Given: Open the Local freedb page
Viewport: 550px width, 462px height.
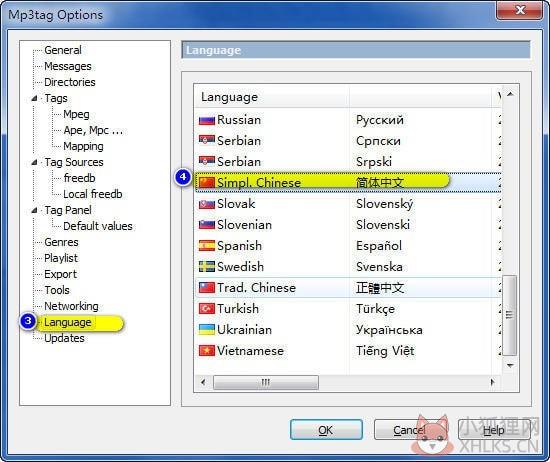Looking at the screenshot, I should coord(93,194).
